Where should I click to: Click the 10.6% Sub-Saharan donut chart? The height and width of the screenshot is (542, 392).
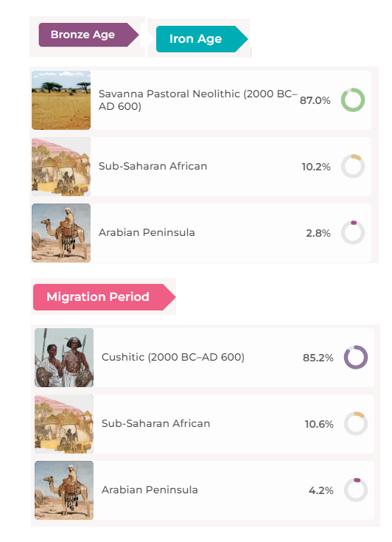pyautogui.click(x=356, y=423)
